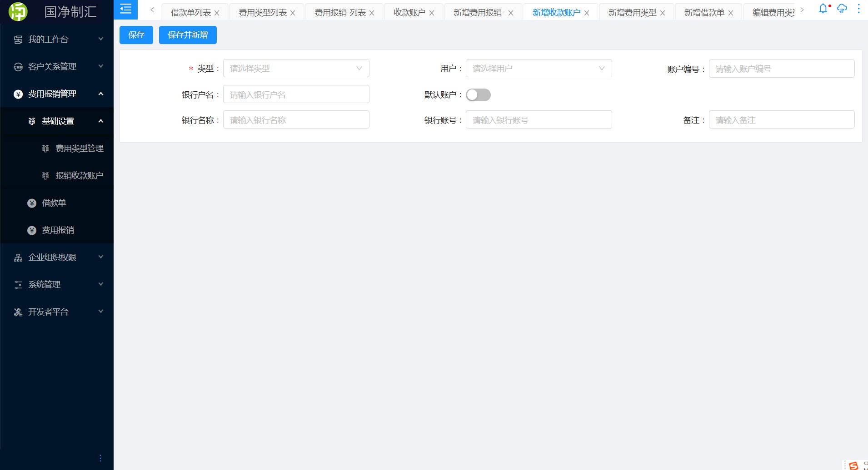This screenshot has width=868, height=470.
Task: Open the notification bell icon
Action: [x=823, y=9]
